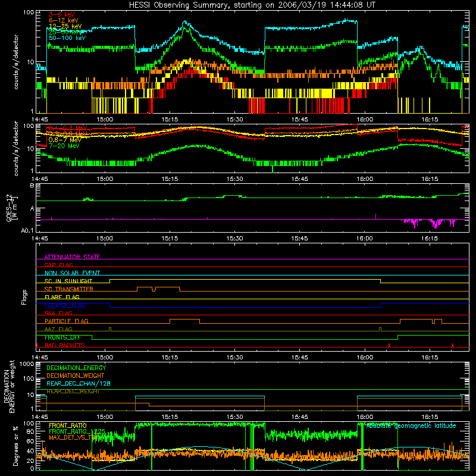Select the '50-100 keV' legend label

(x=67, y=38)
